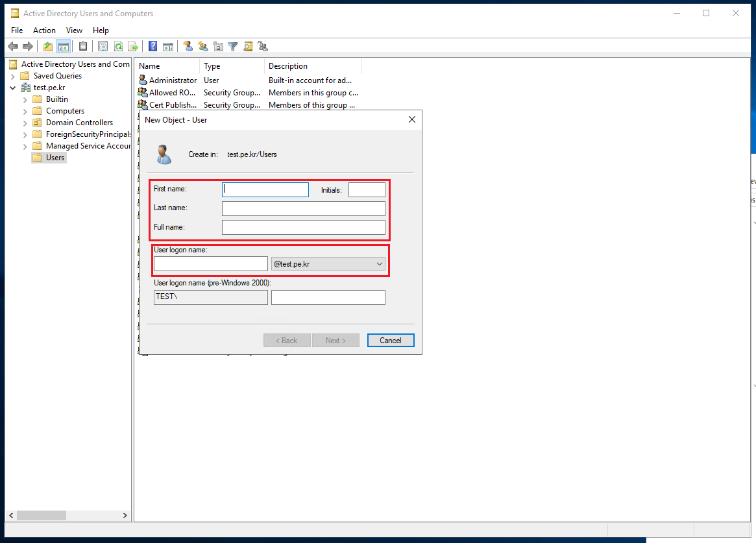This screenshot has width=756, height=543.
Task: Click the Last name input field
Action: tap(303, 208)
